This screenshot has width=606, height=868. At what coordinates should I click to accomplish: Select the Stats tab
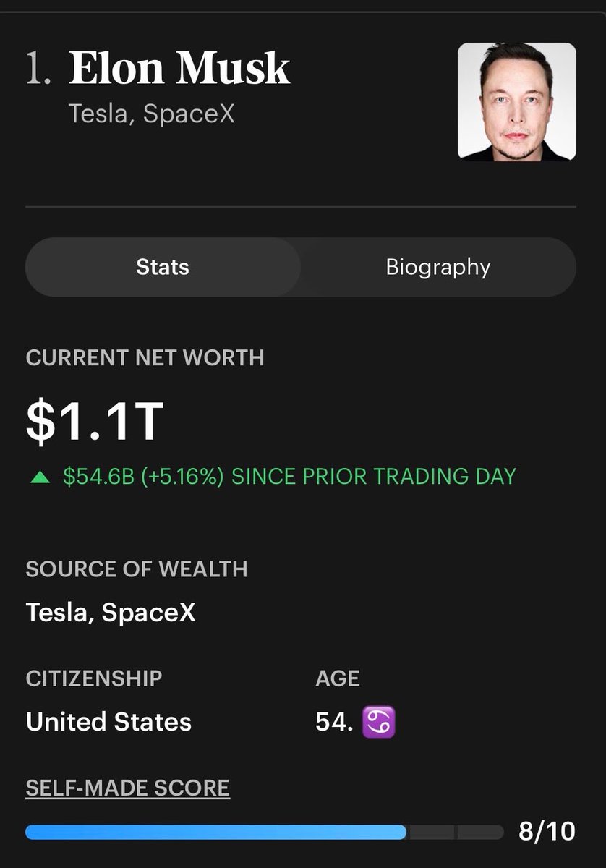pyautogui.click(x=163, y=267)
